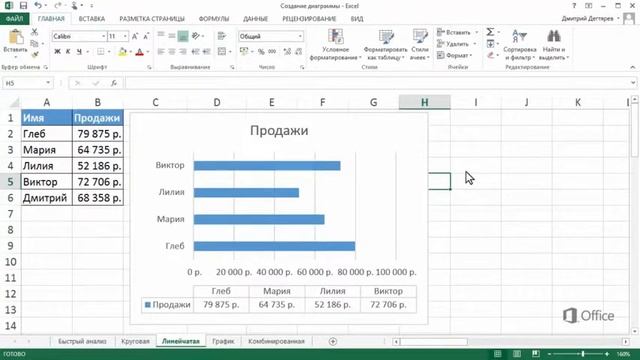Switch to the ВИД tab
Image resolution: width=640 pixels, height=360 pixels.
(357, 19)
